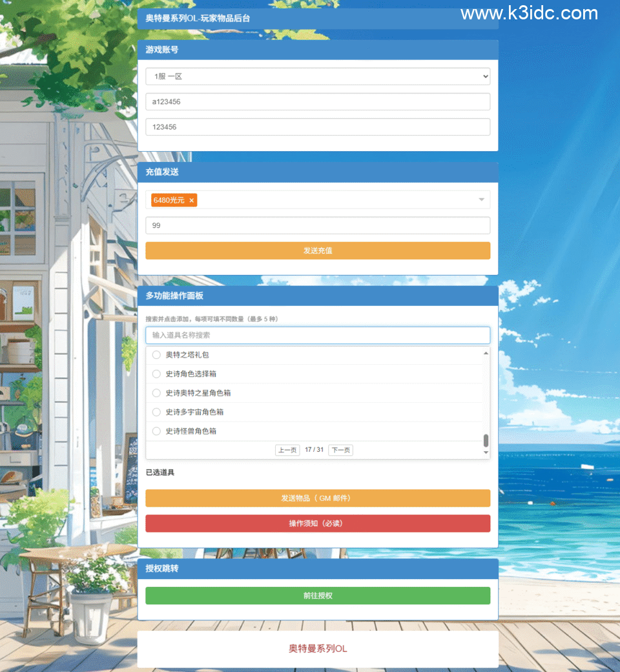This screenshot has height=672, width=620.
Task: Click the 奥特曼系列OL-玩家物品后台 title
Action: click(x=198, y=19)
